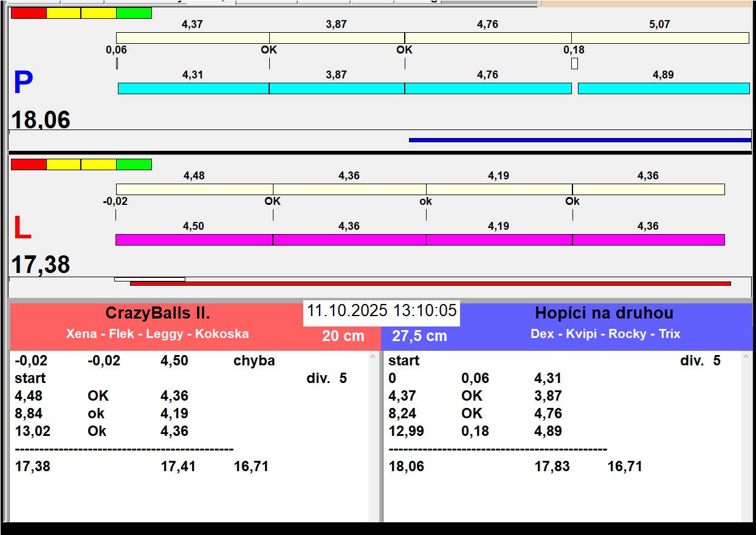Screen dimensions: 756x535
Task: Click the 20 cm jump height label
Action: [343, 336]
